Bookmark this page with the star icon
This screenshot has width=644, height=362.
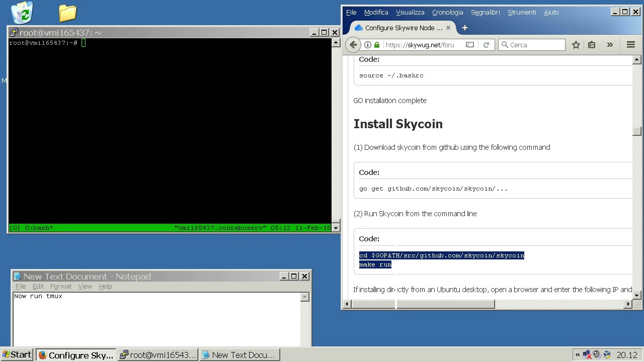tap(576, 45)
